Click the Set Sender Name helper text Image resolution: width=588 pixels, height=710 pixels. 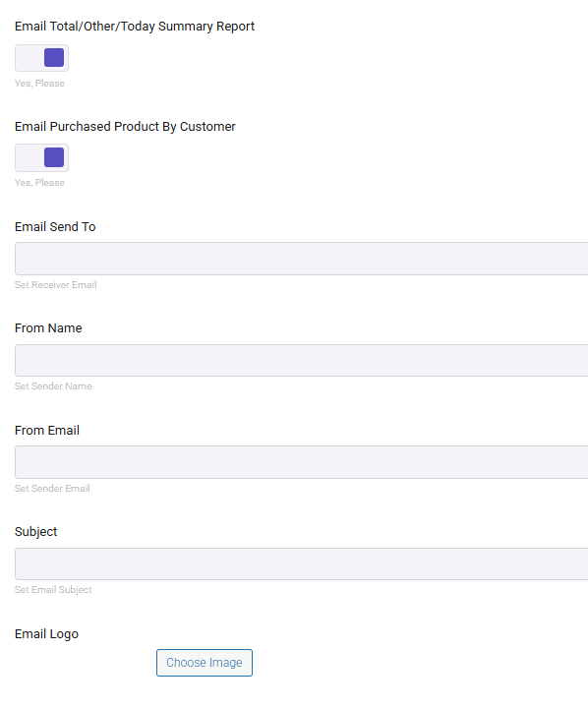pos(53,386)
